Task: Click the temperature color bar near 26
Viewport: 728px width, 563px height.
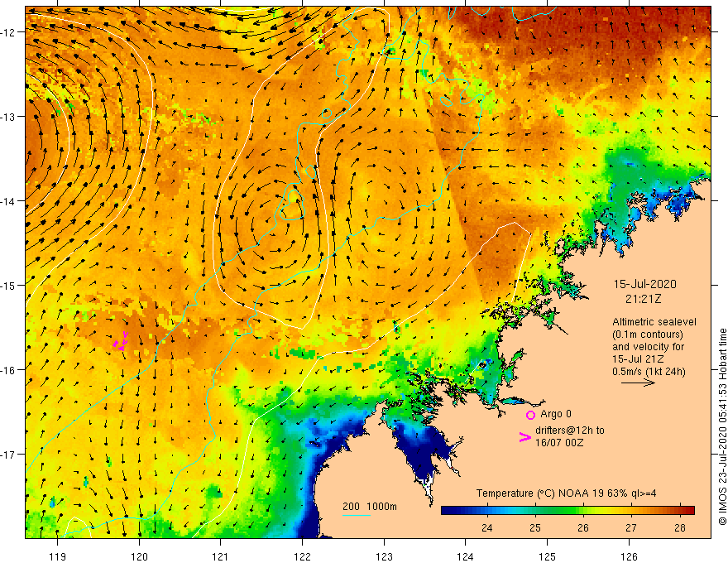Action: [x=583, y=511]
